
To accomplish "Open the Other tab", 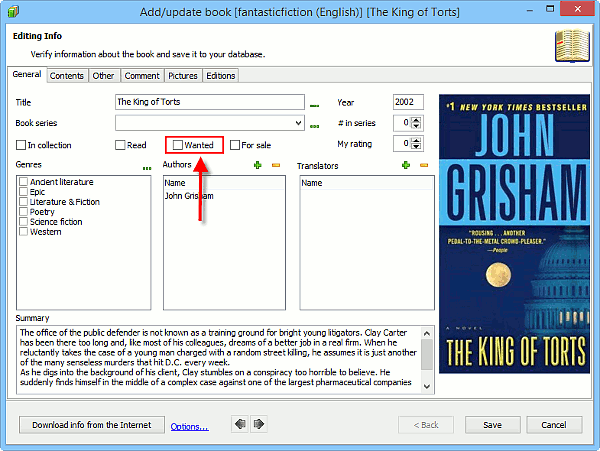I will [103, 76].
